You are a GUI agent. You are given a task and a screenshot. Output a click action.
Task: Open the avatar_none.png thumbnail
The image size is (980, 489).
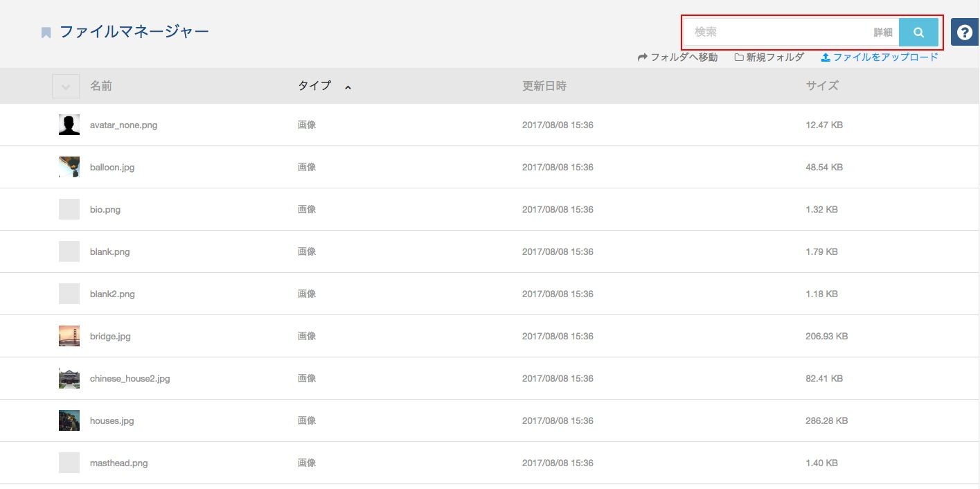(x=69, y=125)
